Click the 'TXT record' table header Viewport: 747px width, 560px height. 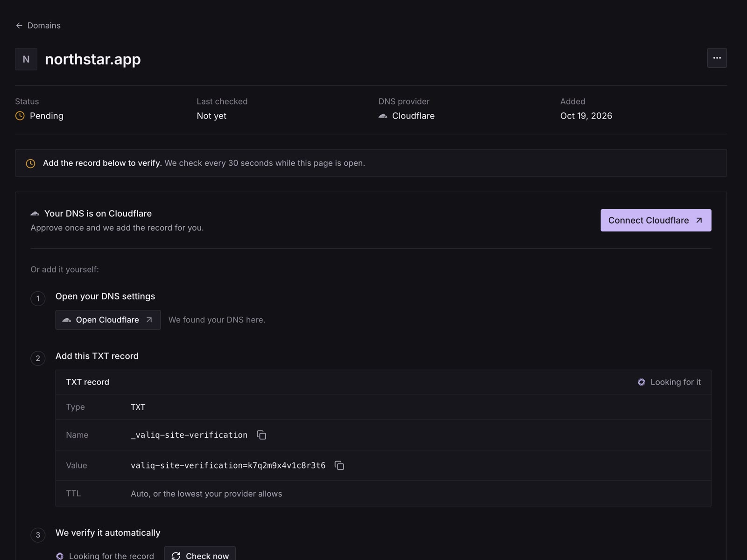pyautogui.click(x=88, y=382)
